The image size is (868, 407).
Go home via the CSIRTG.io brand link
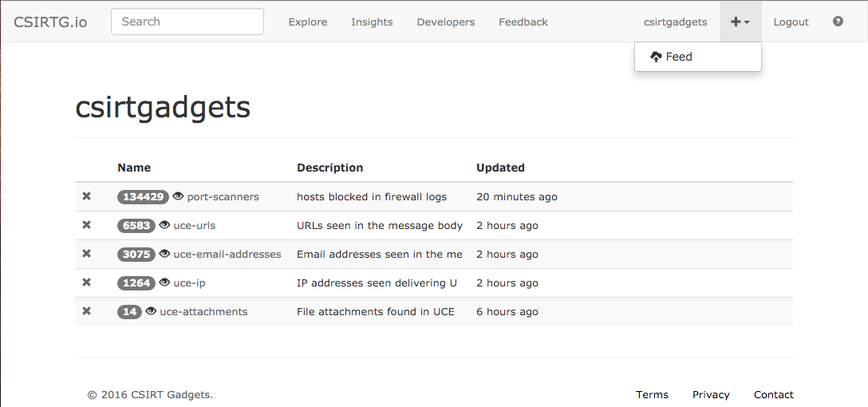(x=50, y=22)
